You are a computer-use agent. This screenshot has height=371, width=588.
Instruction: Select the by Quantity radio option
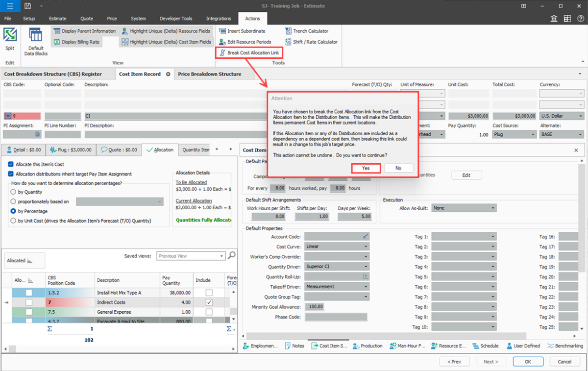click(13, 192)
